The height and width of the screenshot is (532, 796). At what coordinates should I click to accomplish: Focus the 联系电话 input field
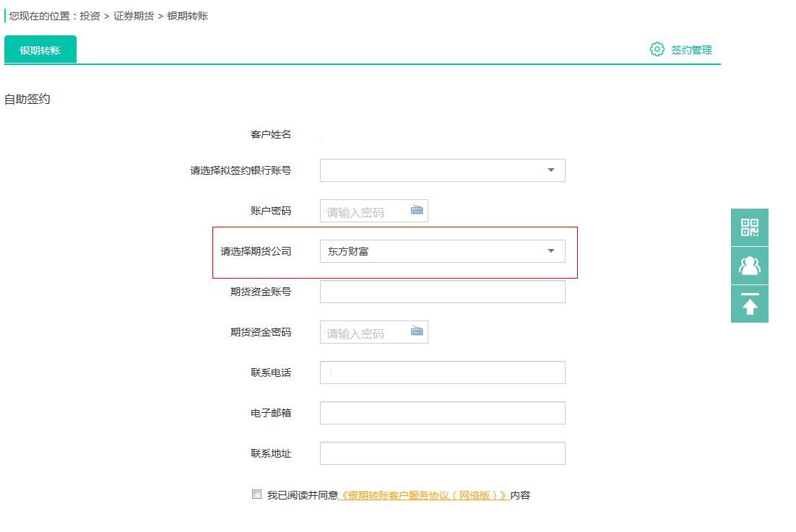[x=442, y=372]
